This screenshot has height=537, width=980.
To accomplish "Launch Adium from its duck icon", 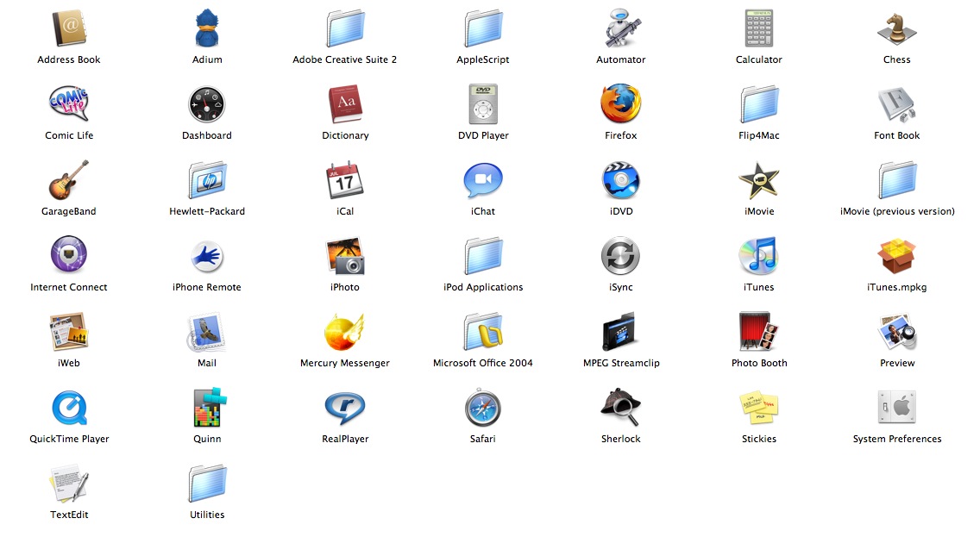I will [207, 28].
